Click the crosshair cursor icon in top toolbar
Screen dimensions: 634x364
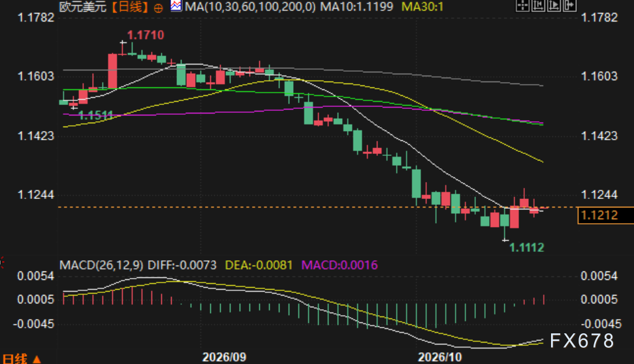[x=522, y=5]
